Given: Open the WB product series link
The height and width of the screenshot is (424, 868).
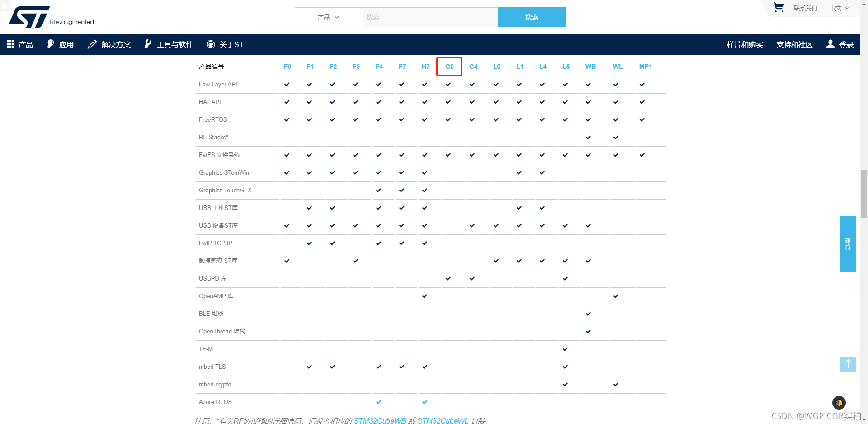Looking at the screenshot, I should 590,67.
